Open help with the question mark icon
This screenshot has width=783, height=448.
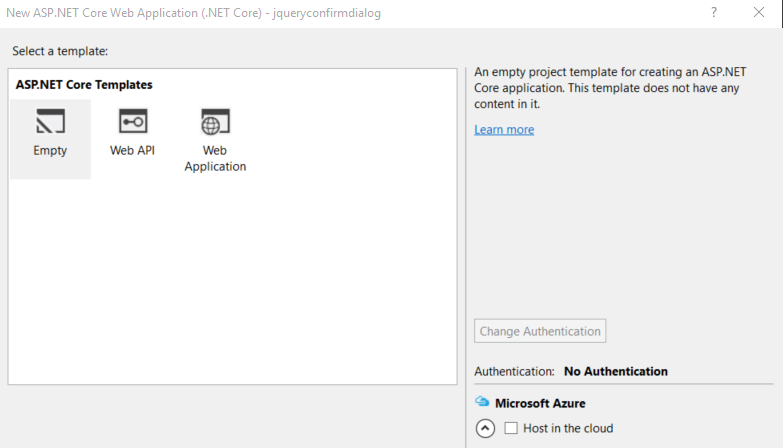coord(714,12)
